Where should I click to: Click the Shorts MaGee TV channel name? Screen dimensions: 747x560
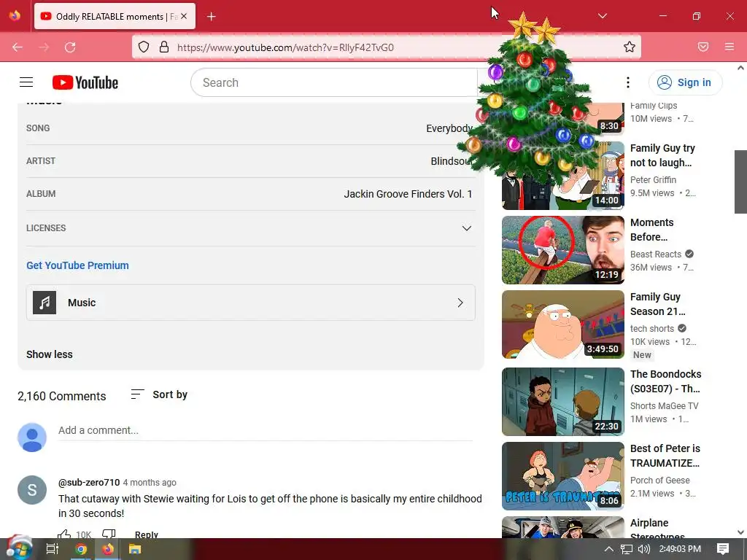(664, 405)
